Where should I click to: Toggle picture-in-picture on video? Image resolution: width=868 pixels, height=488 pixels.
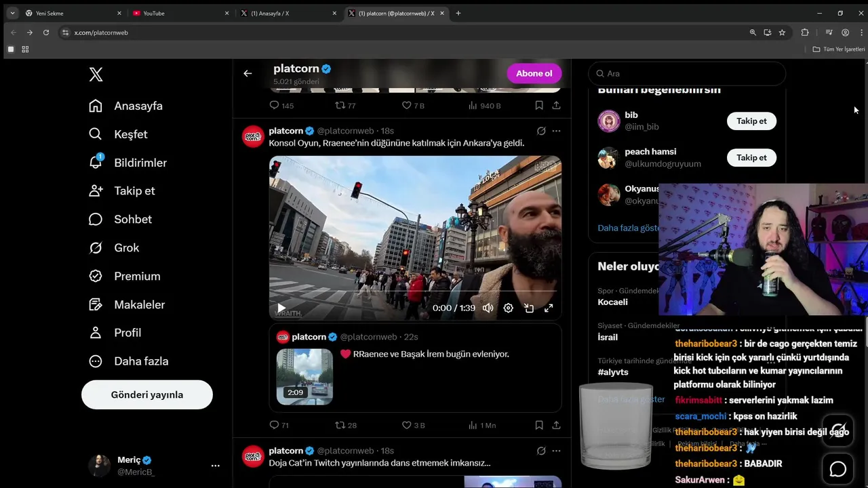(x=528, y=308)
